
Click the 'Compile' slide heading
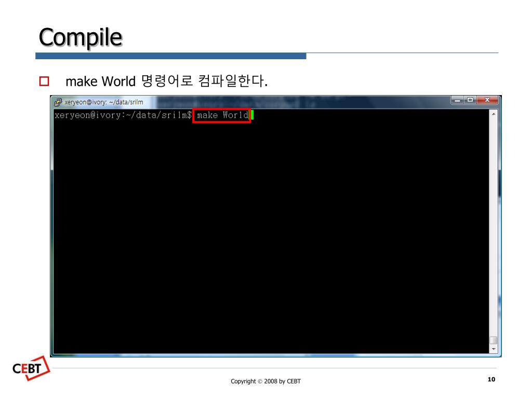click(81, 37)
